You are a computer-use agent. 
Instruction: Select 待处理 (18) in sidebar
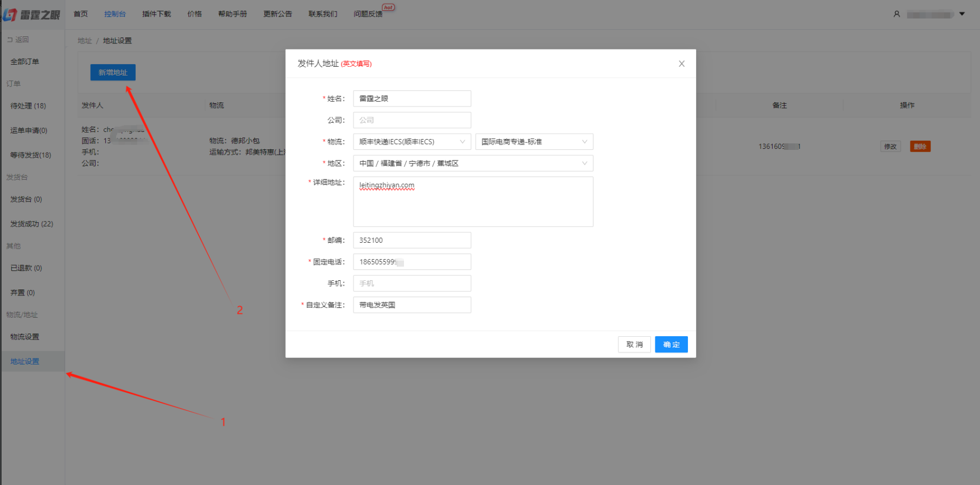[28, 106]
